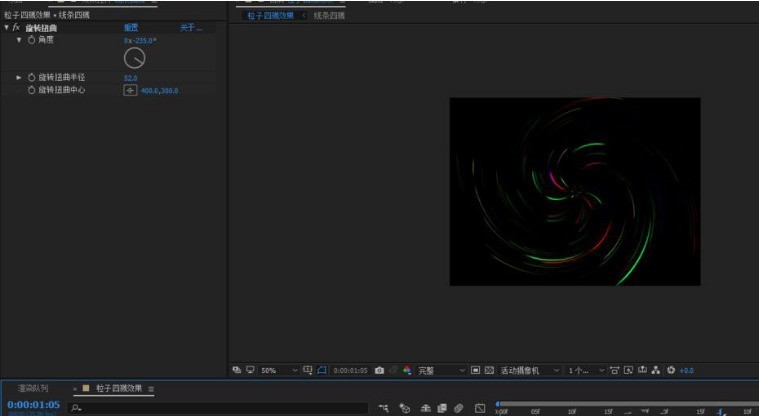Select 粒子四溅效果 in viewer breadcrumb

pos(271,15)
